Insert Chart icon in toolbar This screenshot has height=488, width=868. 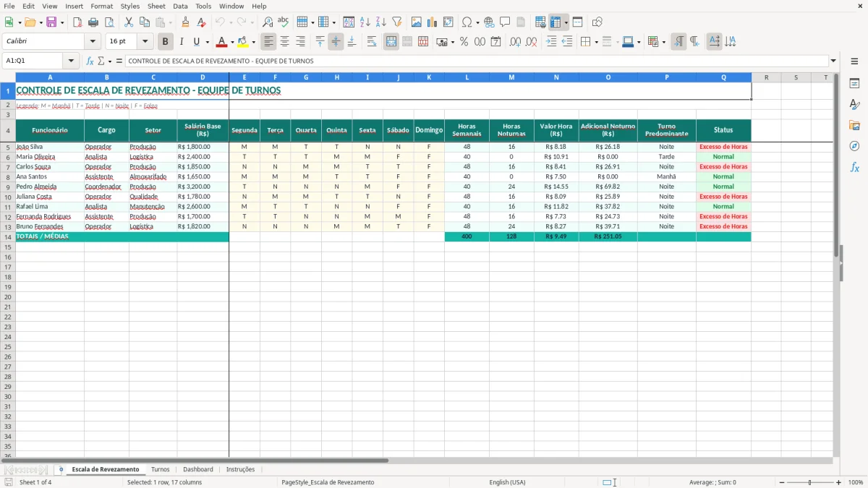click(433, 22)
